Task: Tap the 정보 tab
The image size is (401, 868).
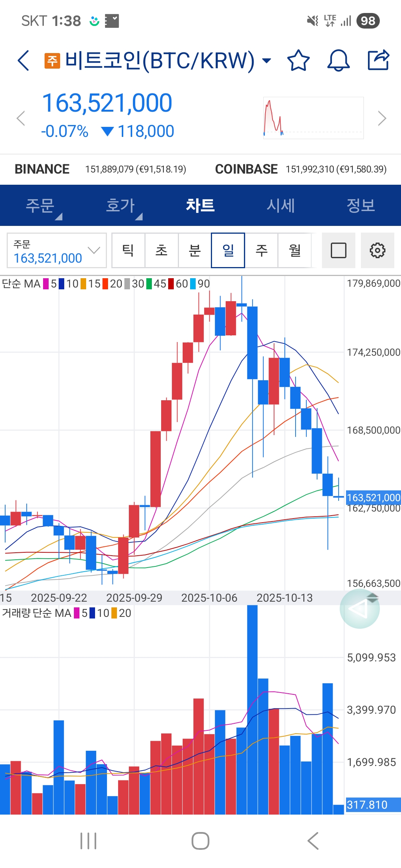Action: tap(361, 206)
